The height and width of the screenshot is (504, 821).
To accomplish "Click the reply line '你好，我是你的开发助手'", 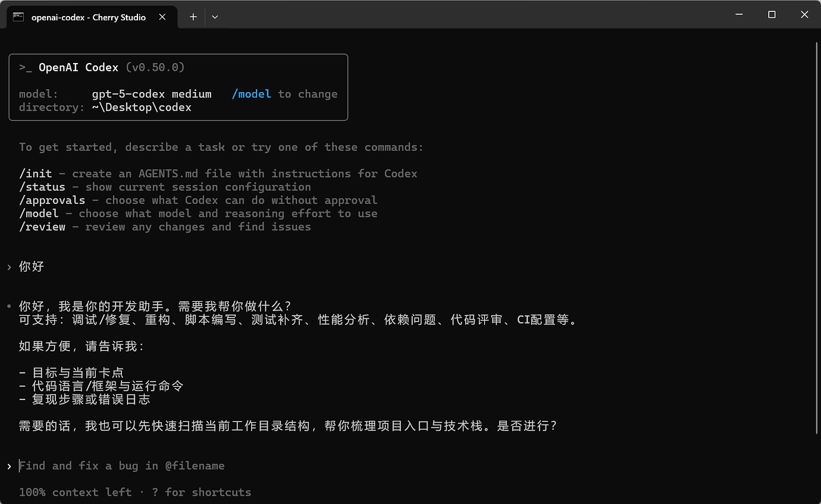I will pyautogui.click(x=155, y=306).
